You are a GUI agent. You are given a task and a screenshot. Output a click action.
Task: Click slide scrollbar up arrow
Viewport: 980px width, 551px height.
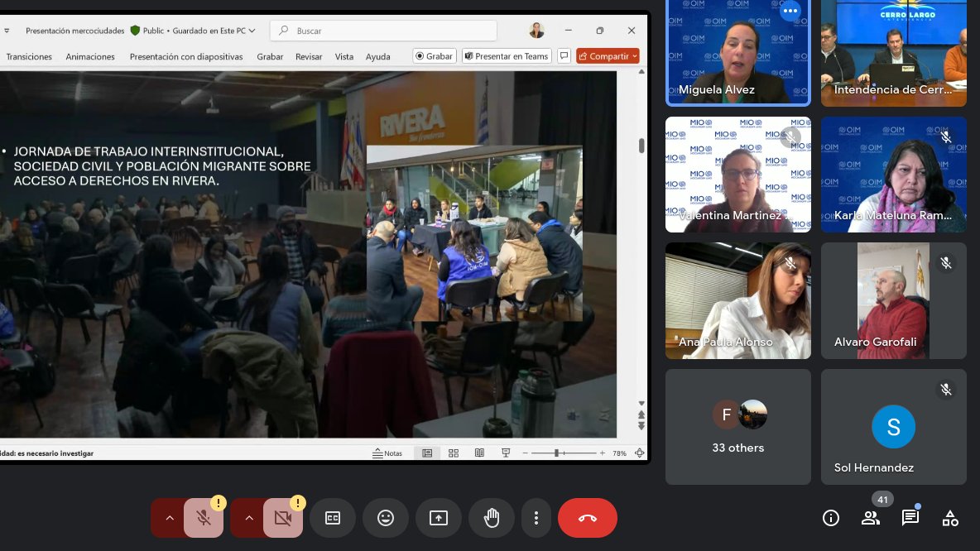coord(641,72)
